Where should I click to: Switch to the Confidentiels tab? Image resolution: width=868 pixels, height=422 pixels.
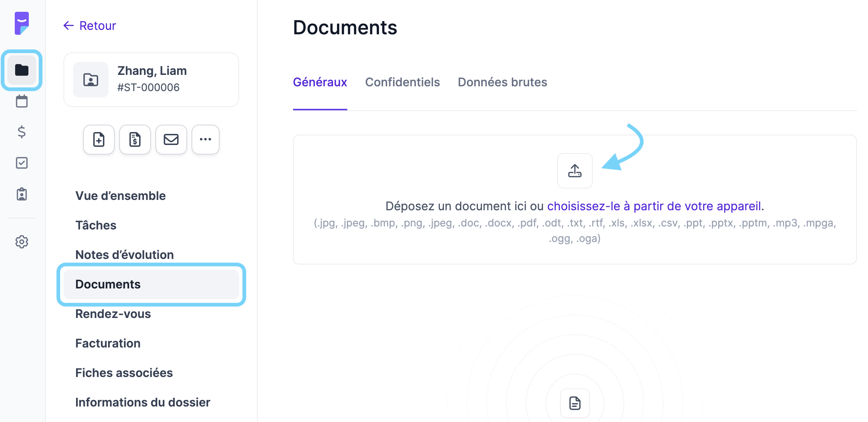click(402, 82)
